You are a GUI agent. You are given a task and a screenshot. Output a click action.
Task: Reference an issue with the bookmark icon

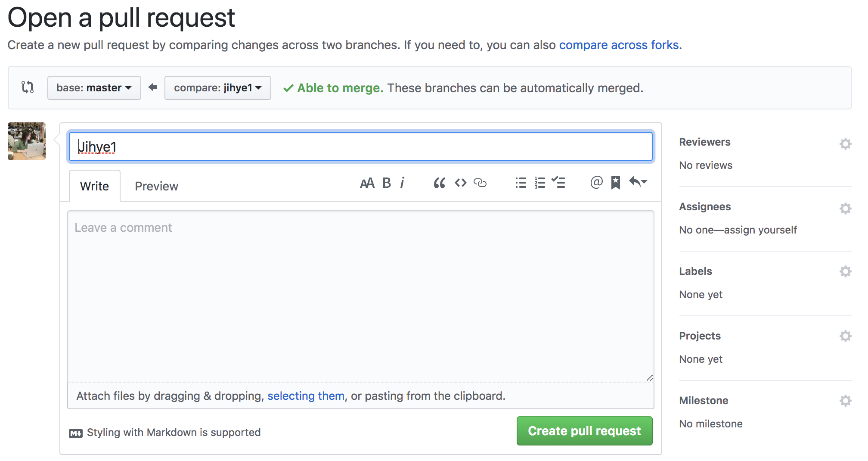click(x=616, y=183)
